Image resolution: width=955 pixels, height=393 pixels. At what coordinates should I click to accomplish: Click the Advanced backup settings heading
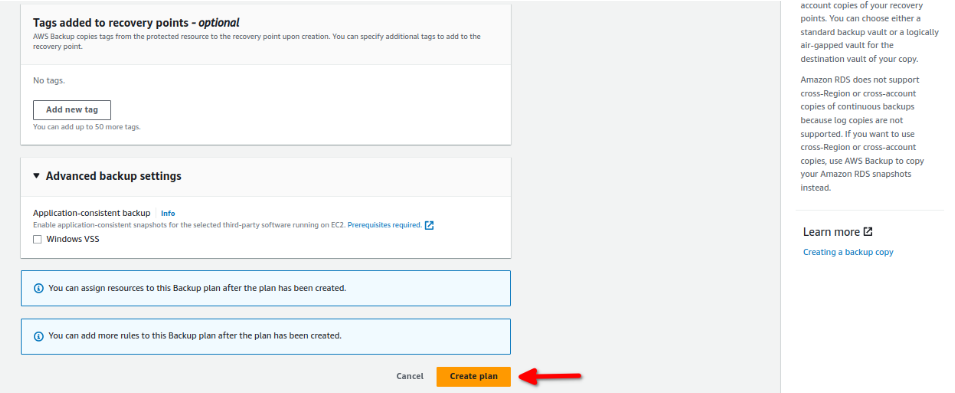coord(113,176)
